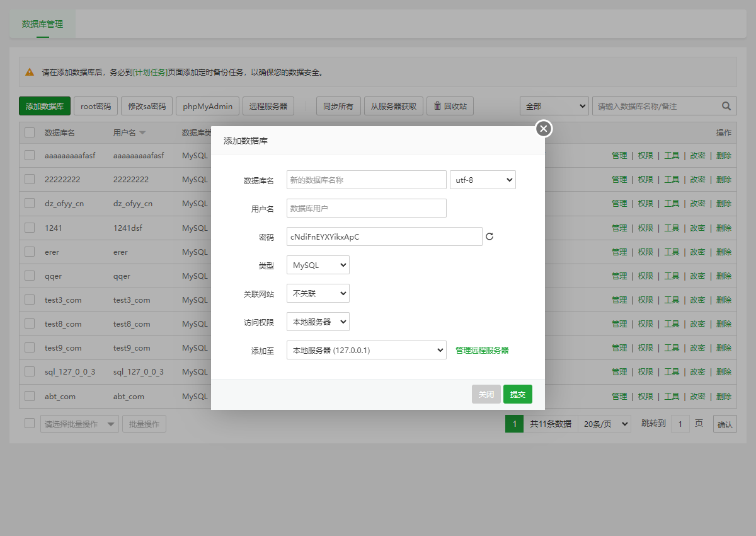Check the box for the 22222222 database
Viewport: 756px width, 536px height.
(x=30, y=179)
